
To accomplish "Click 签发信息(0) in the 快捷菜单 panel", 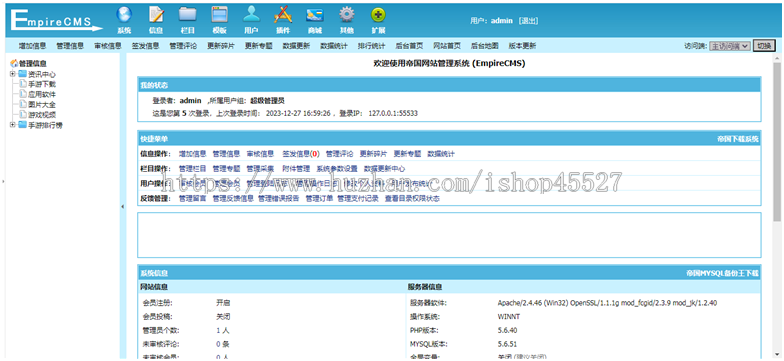I will pyautogui.click(x=300, y=154).
